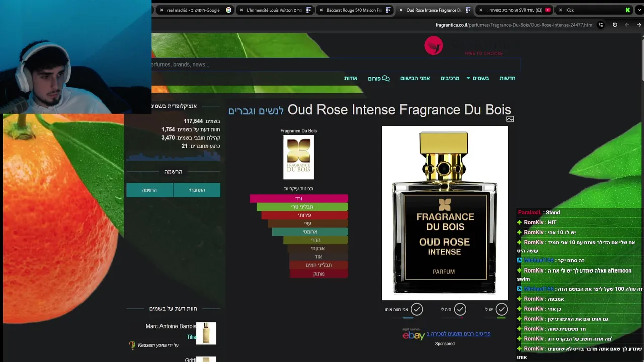Open the Oud Rose Intense bottle image
Screen dimensions: 644x362
coord(445,213)
